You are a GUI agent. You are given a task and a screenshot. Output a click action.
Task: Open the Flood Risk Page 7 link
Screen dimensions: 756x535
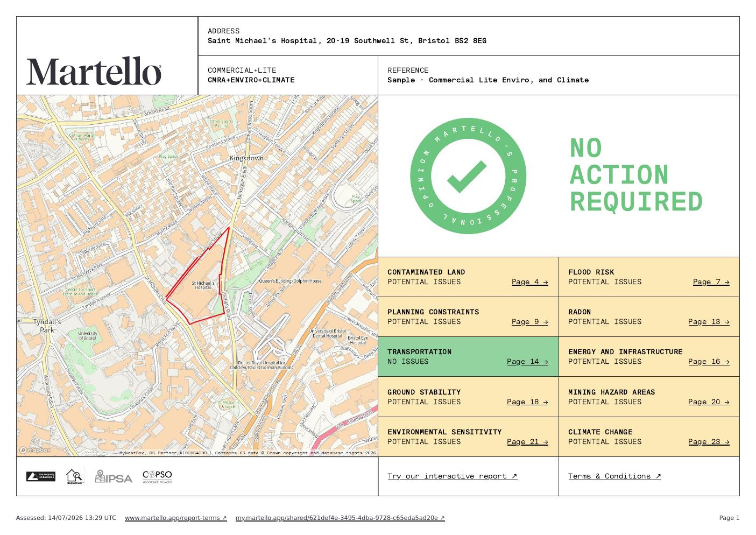click(711, 282)
